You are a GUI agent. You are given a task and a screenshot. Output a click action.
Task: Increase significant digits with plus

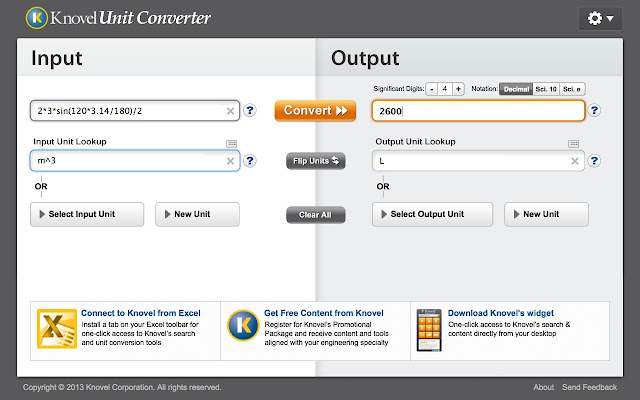tap(458, 89)
